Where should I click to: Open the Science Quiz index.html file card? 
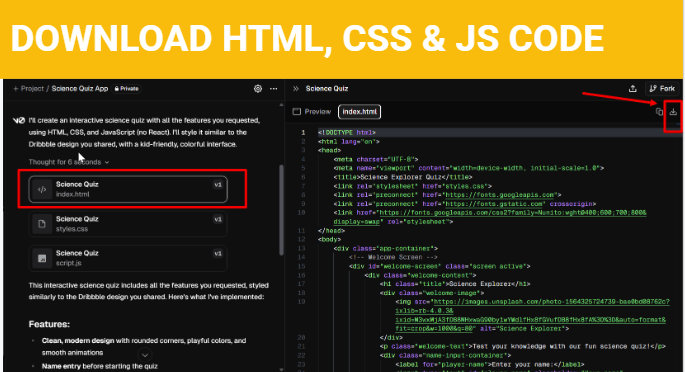tap(128, 189)
